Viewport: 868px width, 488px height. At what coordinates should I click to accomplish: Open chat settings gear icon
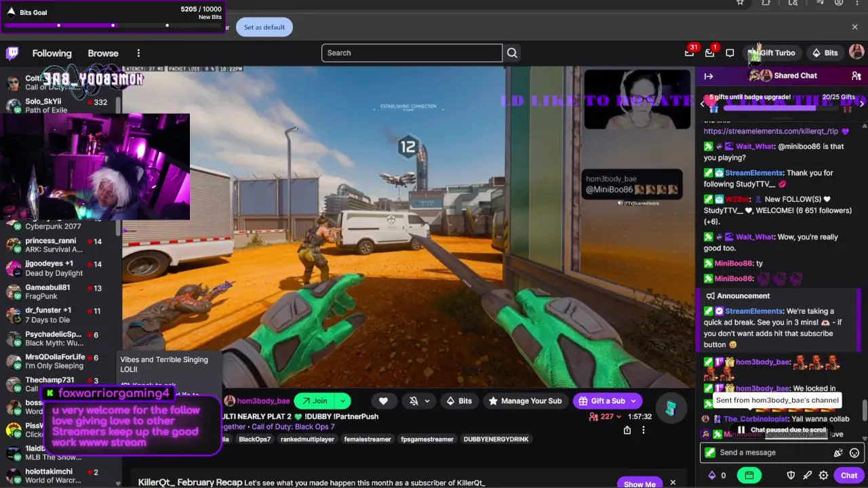[x=823, y=475]
